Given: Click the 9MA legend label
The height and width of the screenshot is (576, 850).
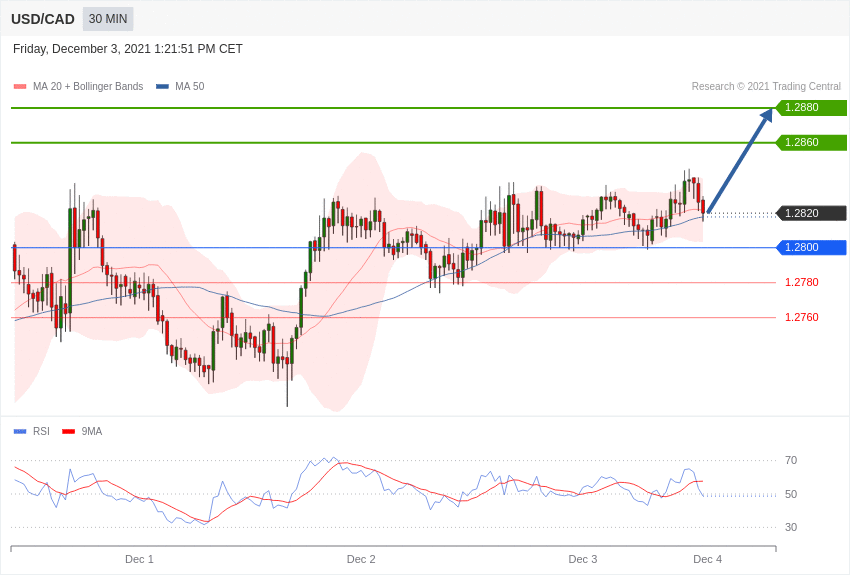Looking at the screenshot, I should tap(92, 431).
